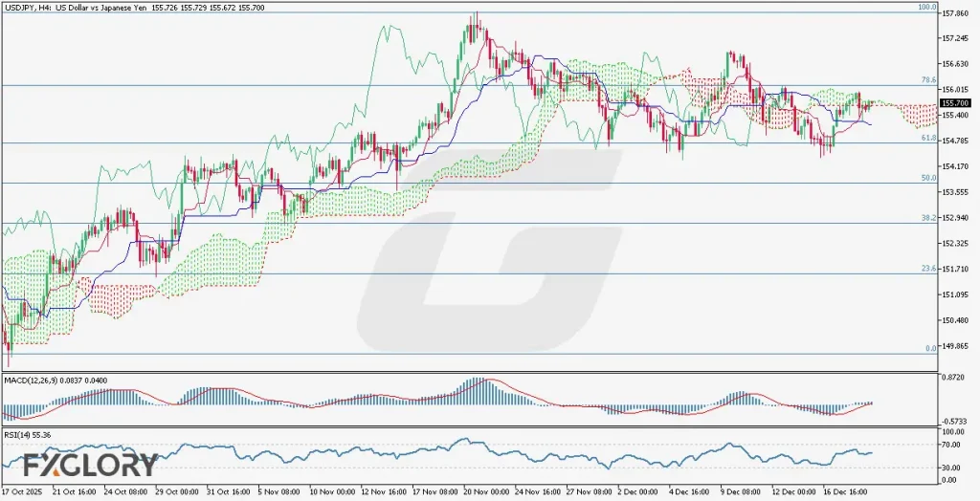Viewport: 980px width, 501px height.
Task: Click the 30.00 RSI scale value
Action: [952, 468]
